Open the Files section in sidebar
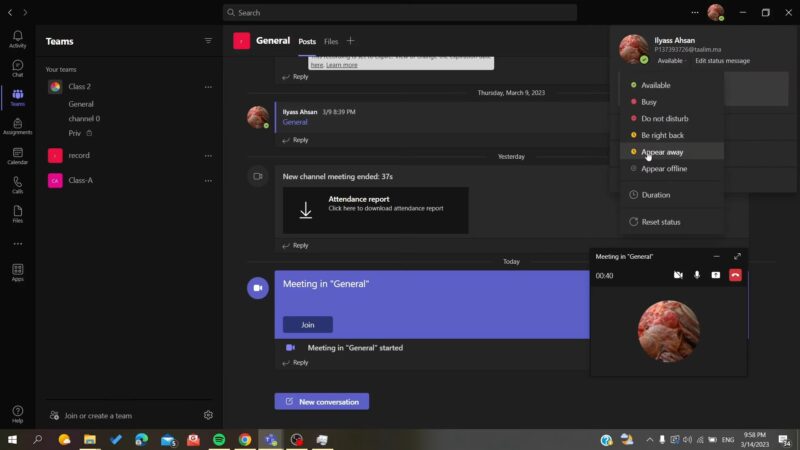Viewport: 800px width, 450px height. pyautogui.click(x=17, y=214)
